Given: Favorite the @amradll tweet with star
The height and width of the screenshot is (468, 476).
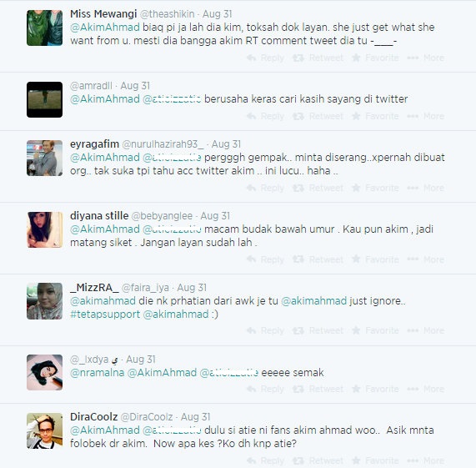Looking at the screenshot, I should 375,116.
